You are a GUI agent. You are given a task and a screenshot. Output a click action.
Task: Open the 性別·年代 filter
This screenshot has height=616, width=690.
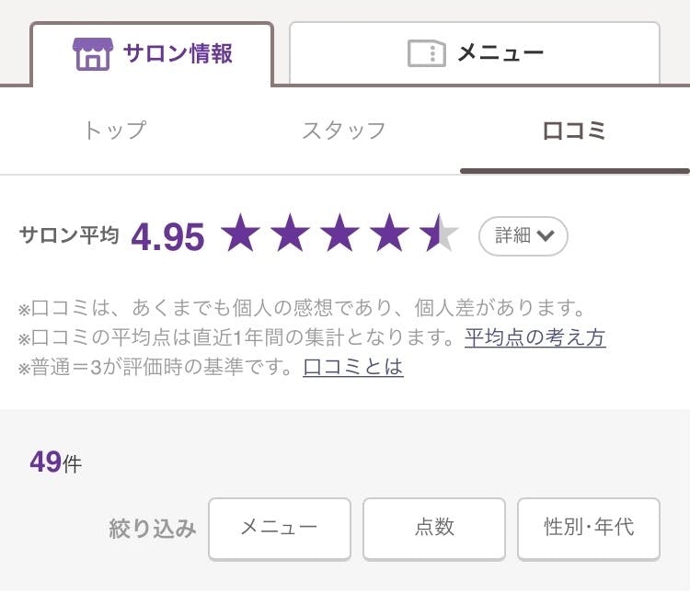pos(589,528)
